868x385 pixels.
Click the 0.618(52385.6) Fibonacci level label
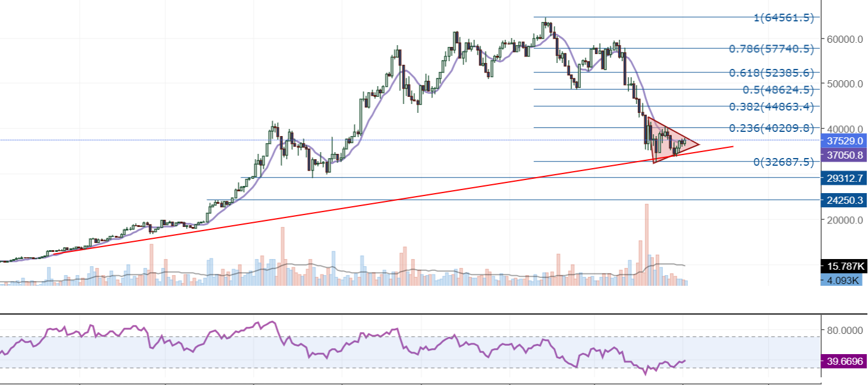(771, 73)
